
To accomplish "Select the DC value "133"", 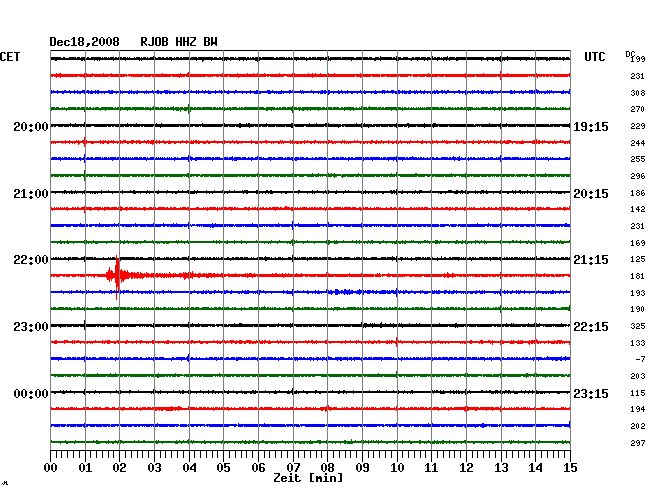I will tap(638, 343).
